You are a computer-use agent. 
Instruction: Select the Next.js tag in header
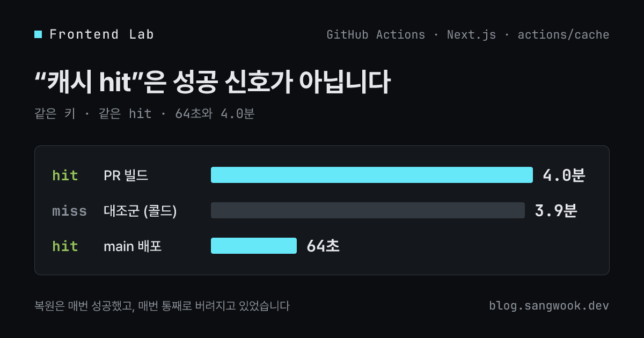tap(472, 35)
